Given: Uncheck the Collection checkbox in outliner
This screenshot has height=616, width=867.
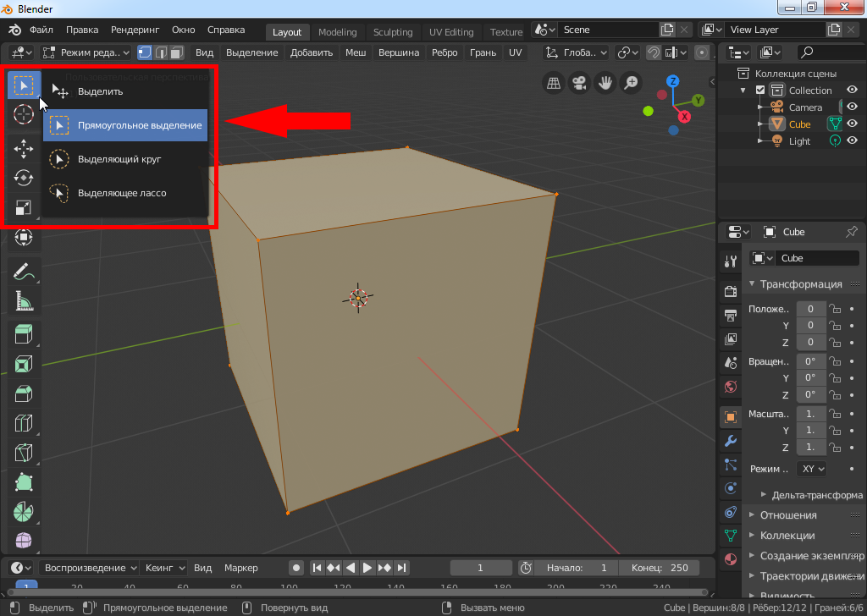Looking at the screenshot, I should pyautogui.click(x=760, y=91).
